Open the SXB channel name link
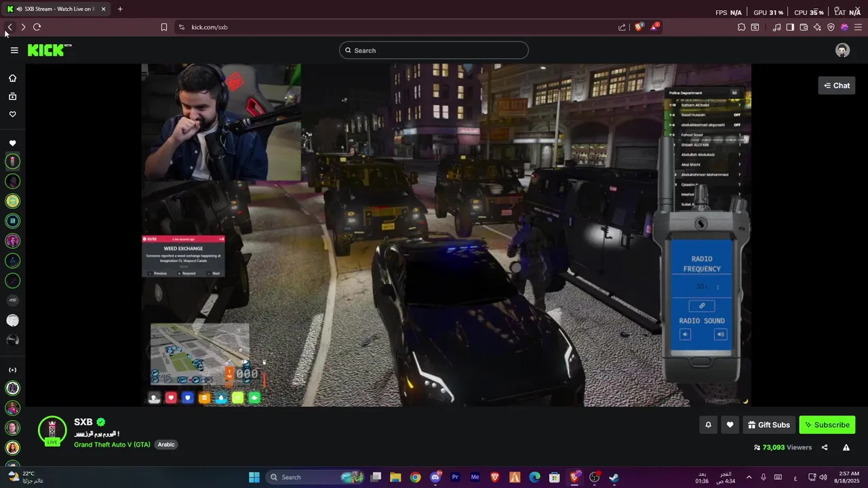Viewport: 868px width, 488px height. click(83, 422)
